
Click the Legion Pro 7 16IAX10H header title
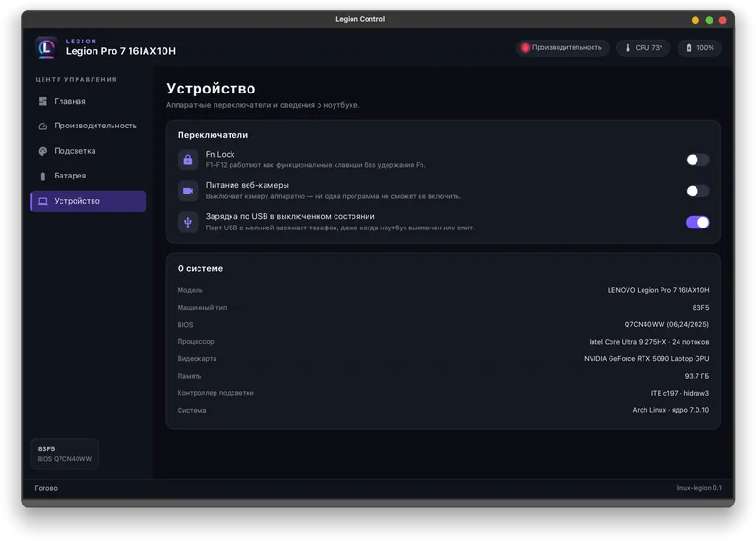(x=121, y=51)
